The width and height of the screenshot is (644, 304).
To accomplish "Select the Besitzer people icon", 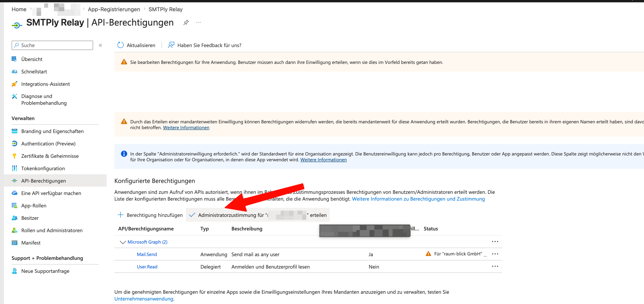I will point(15,218).
